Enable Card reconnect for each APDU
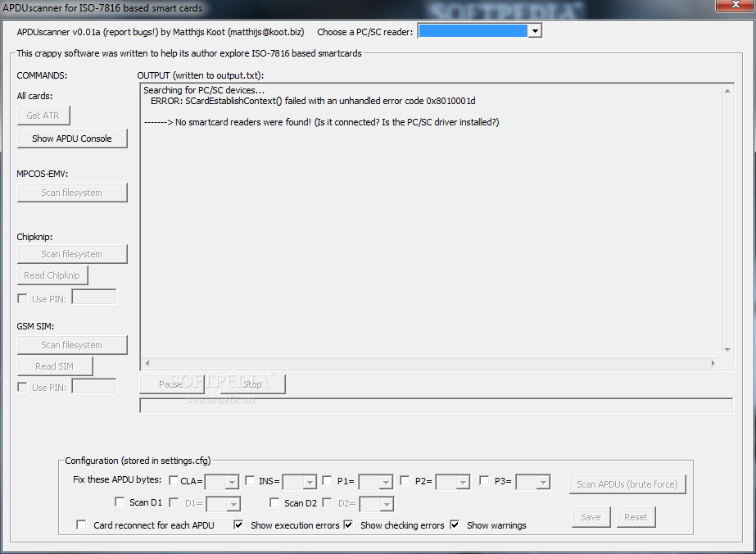 [x=81, y=524]
